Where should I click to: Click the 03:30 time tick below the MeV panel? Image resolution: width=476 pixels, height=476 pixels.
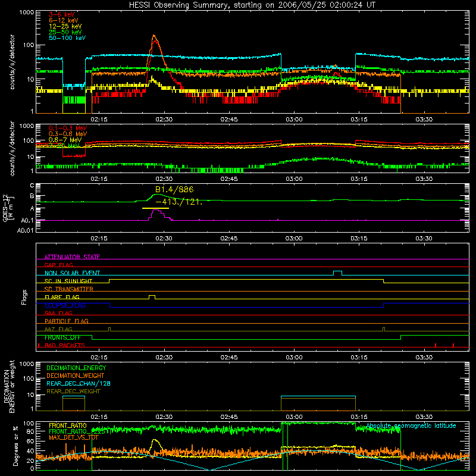click(424, 179)
